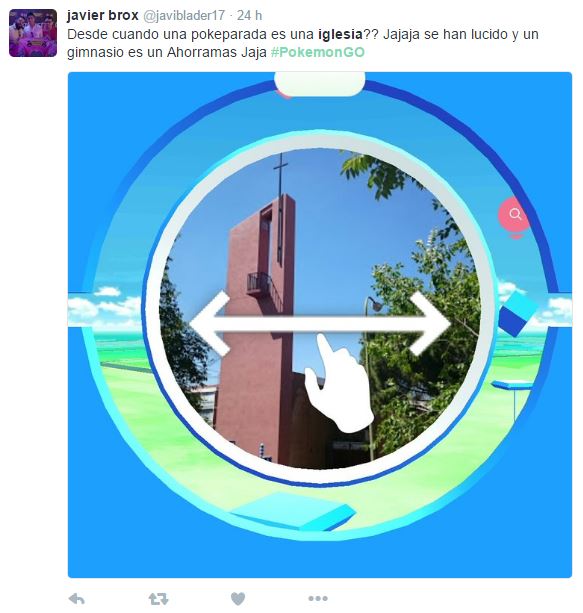Tap the white pill label atop image
Viewport: 583px width, 613px height.
[x=320, y=83]
